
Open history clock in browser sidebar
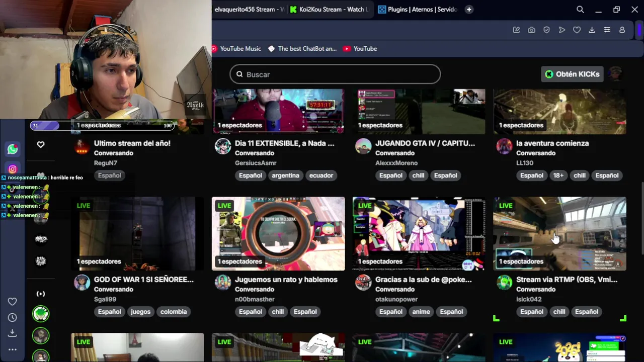(13, 317)
